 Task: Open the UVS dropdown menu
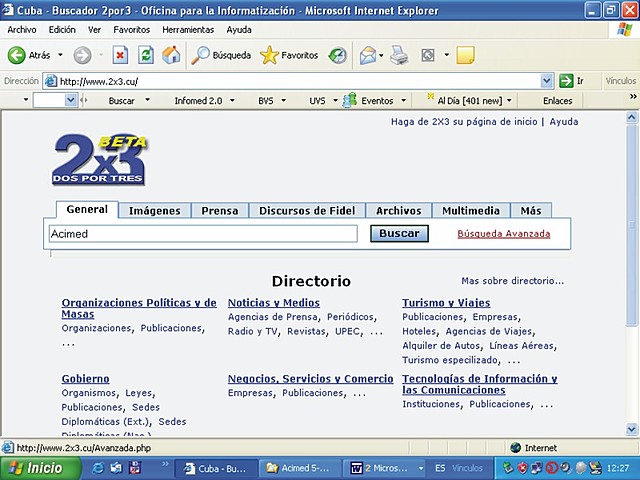coord(335,100)
